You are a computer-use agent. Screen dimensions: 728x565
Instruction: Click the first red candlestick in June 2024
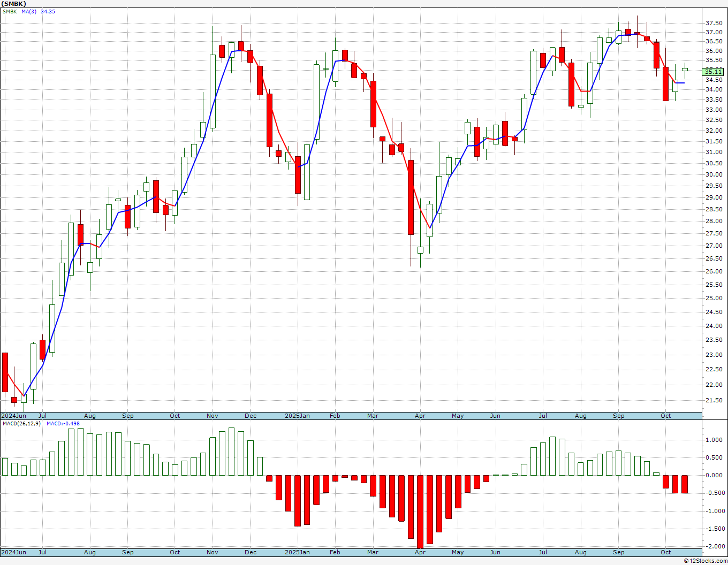point(5,372)
